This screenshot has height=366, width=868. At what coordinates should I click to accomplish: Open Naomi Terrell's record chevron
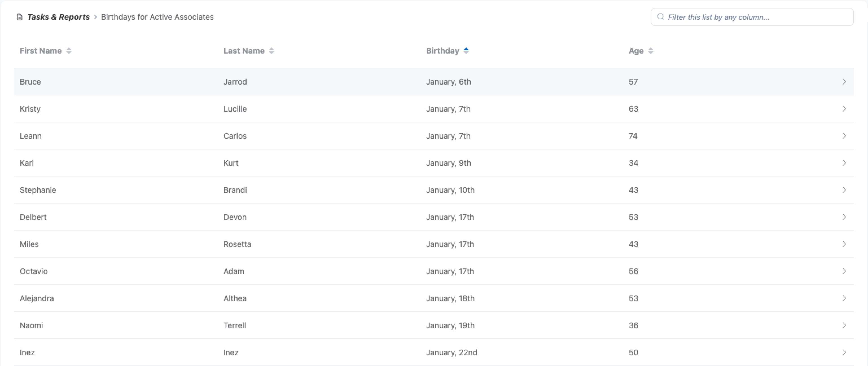point(844,325)
